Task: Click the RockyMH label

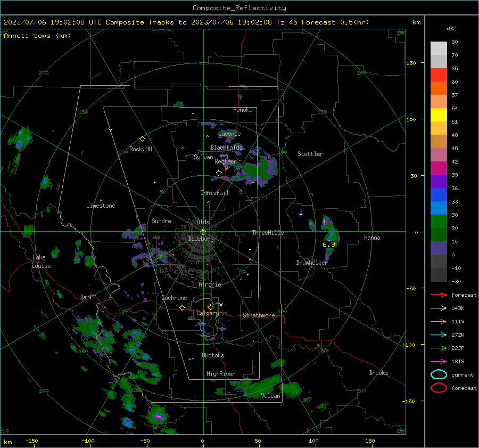Action: click(141, 149)
